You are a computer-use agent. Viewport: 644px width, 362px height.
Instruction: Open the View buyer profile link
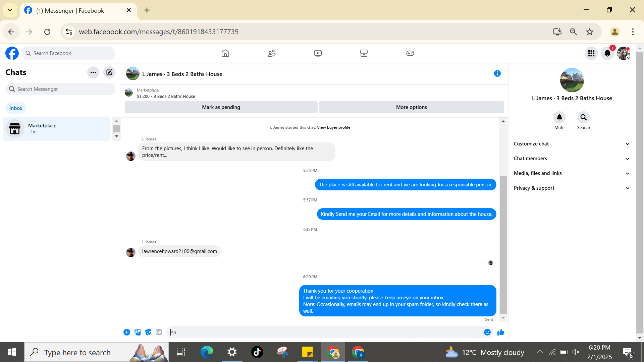point(333,127)
